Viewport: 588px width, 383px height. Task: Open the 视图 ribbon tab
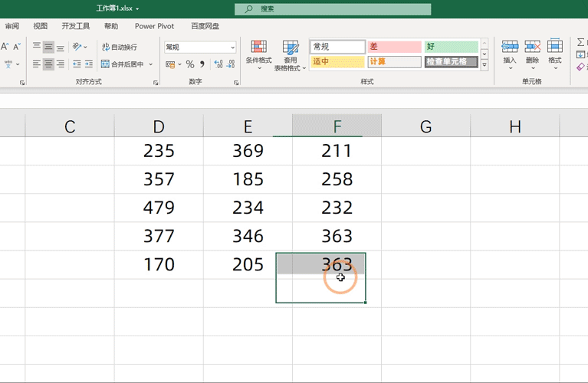pos(40,26)
